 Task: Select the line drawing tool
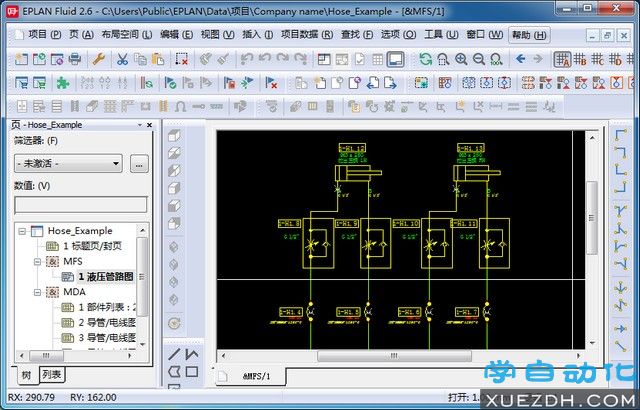(x=174, y=354)
